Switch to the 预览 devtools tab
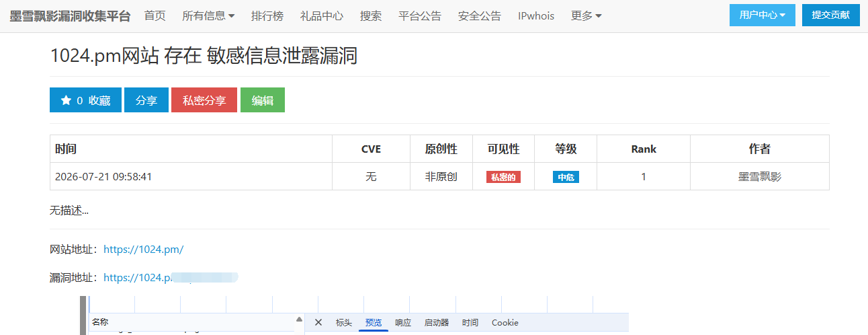The height and width of the screenshot is (335, 868). (374, 323)
